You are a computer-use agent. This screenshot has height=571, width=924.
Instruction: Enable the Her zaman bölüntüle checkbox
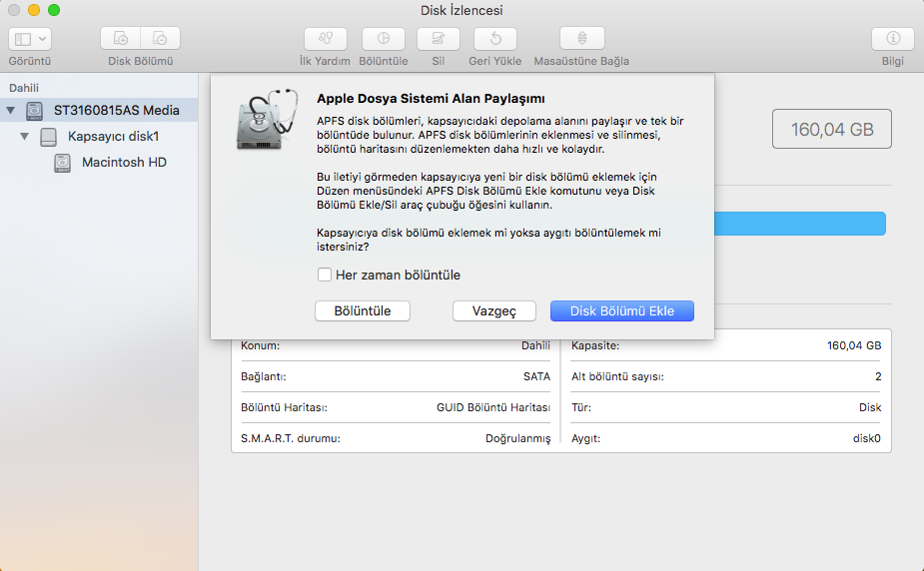[x=325, y=275]
